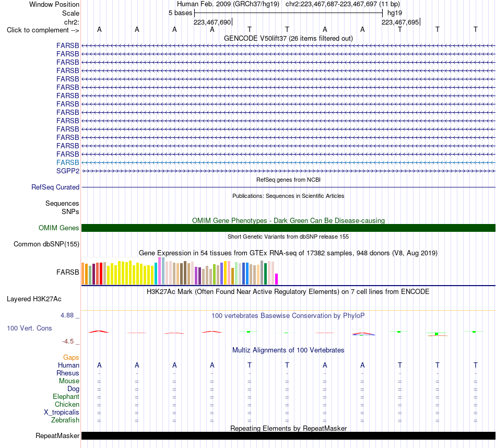Click the cyan bar in GTEx expression chart
This screenshot has width=496, height=448.
(156, 274)
